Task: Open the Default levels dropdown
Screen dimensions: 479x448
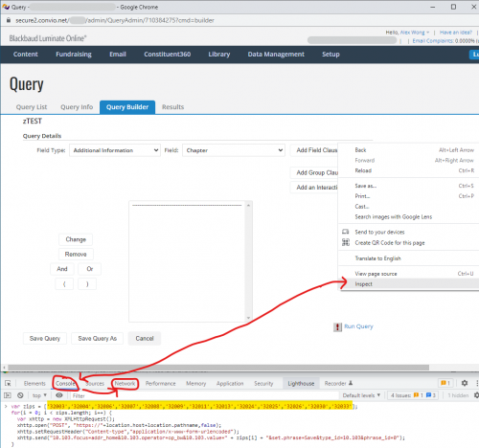Action: tap(361, 395)
